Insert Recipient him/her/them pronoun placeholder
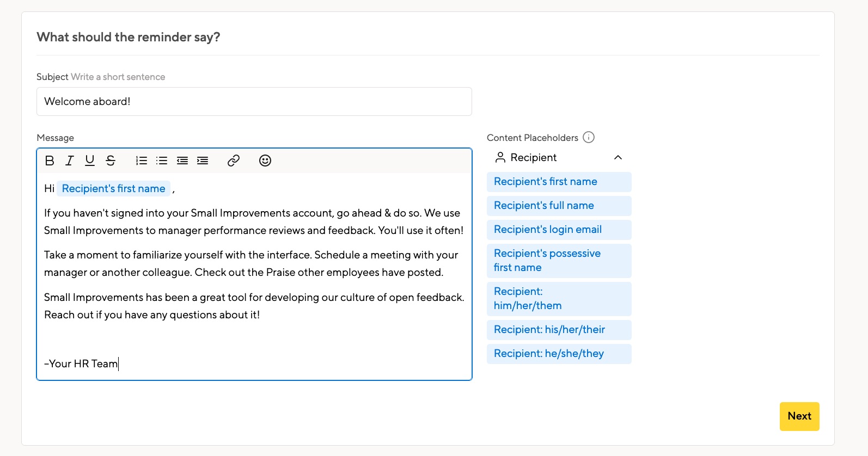 559,299
